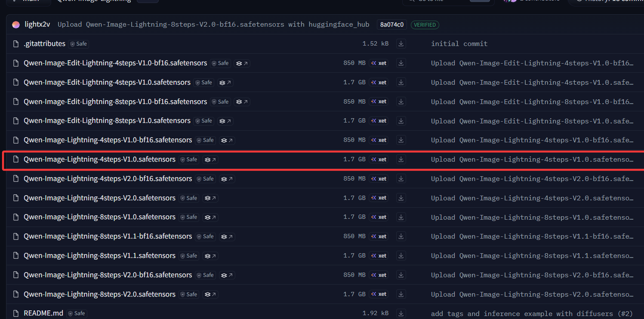Open layers viewer icon for Edit-Lightning-4steps-V1.0.safetensors
Screen dimensions: 644x319
pyautogui.click(x=225, y=83)
